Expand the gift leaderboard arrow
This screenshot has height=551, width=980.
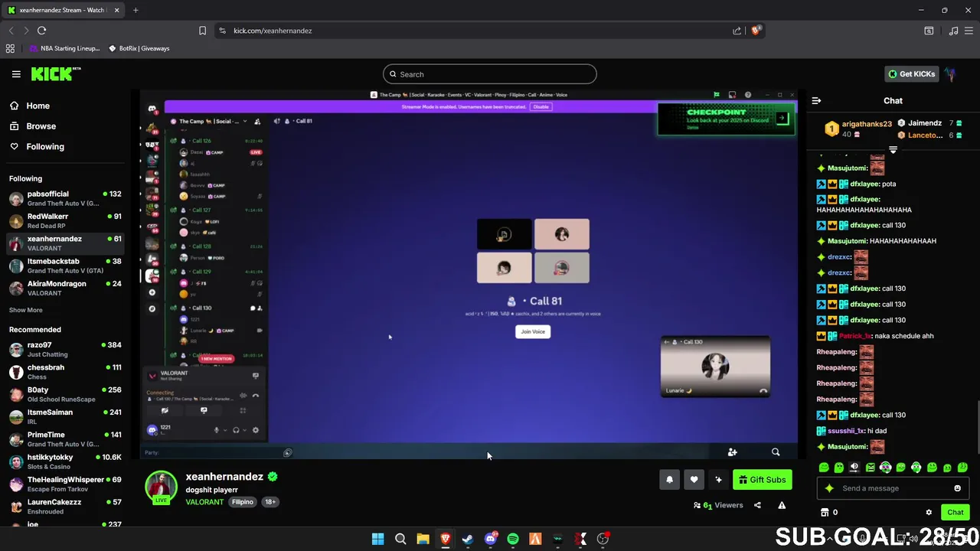tap(893, 150)
